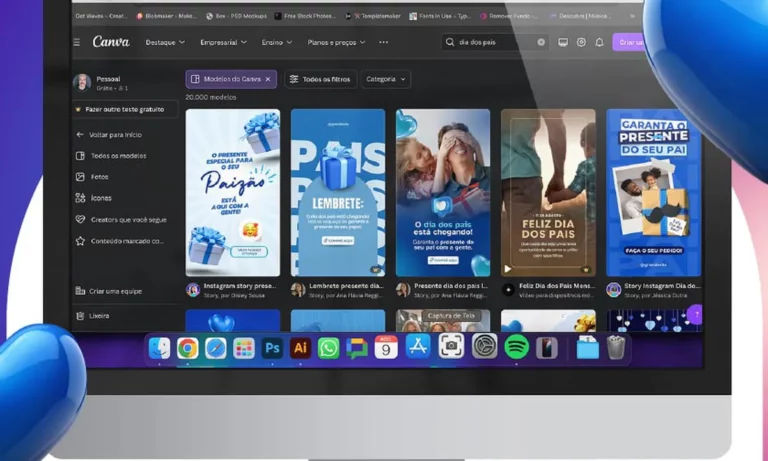
Task: Click inside the dia dos pais search field
Action: 495,42
